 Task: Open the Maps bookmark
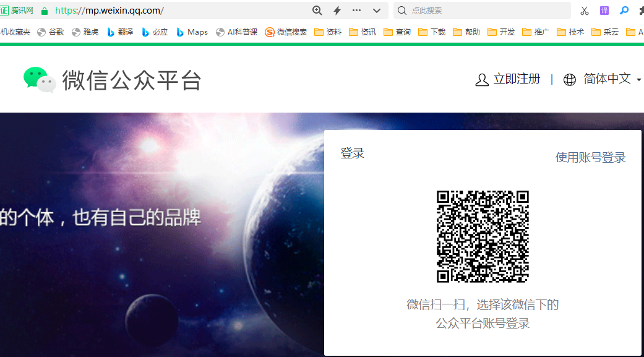click(x=192, y=32)
